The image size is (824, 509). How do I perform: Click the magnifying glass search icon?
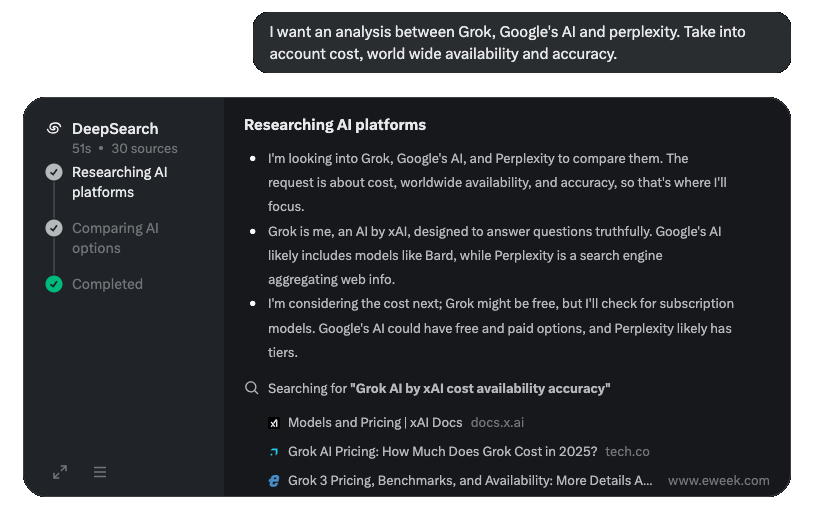click(x=252, y=388)
